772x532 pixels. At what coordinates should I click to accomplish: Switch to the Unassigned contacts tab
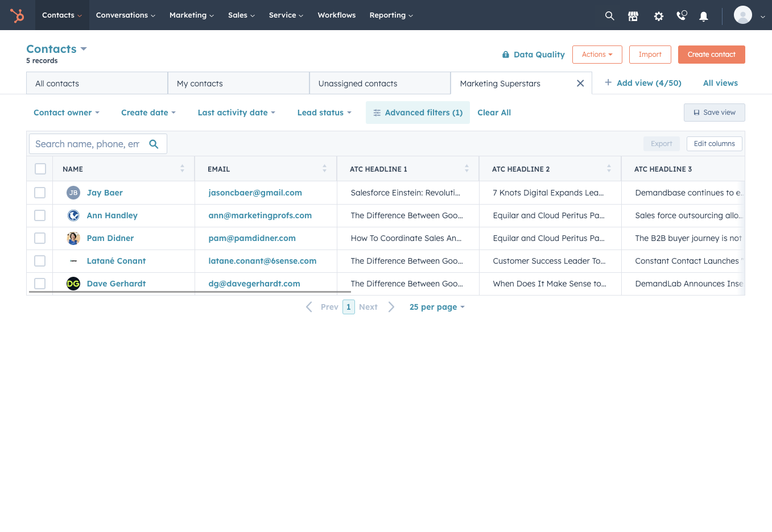click(381, 83)
